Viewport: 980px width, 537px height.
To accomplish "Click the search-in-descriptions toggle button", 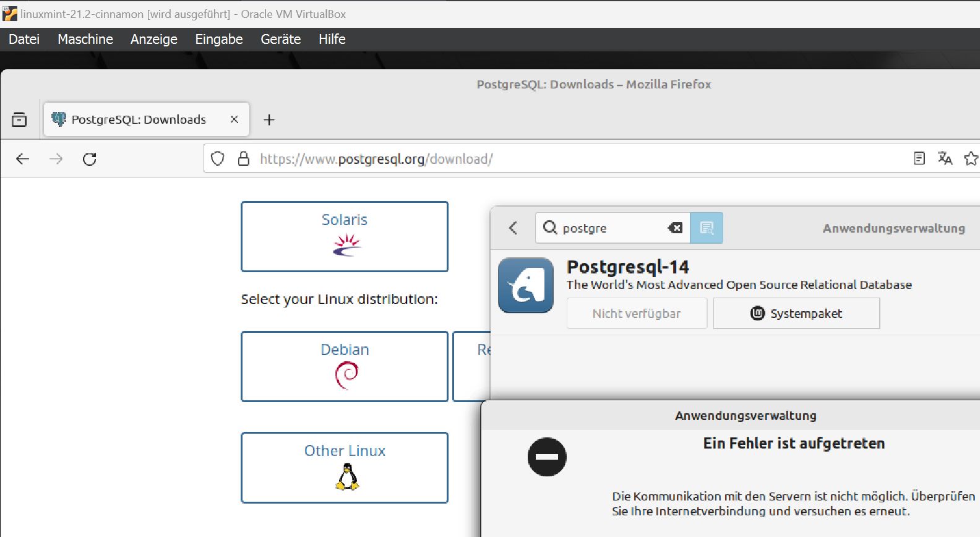I will (707, 228).
